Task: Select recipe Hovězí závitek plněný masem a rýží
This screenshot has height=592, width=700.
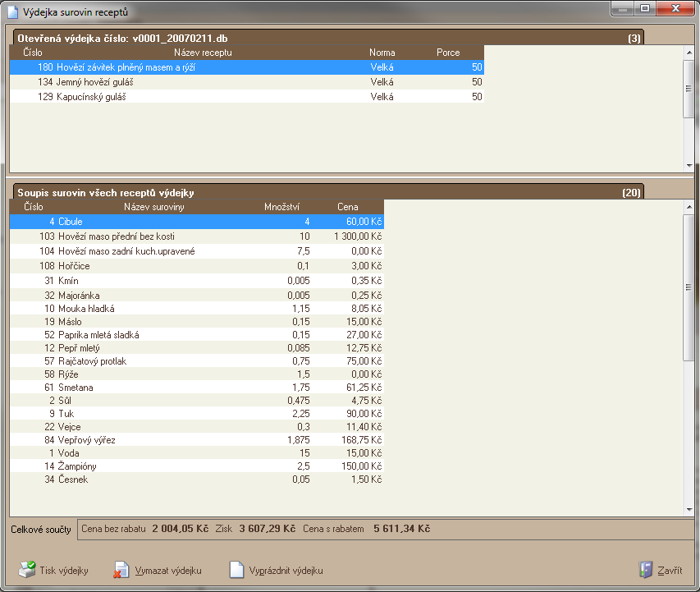Action: pos(247,67)
